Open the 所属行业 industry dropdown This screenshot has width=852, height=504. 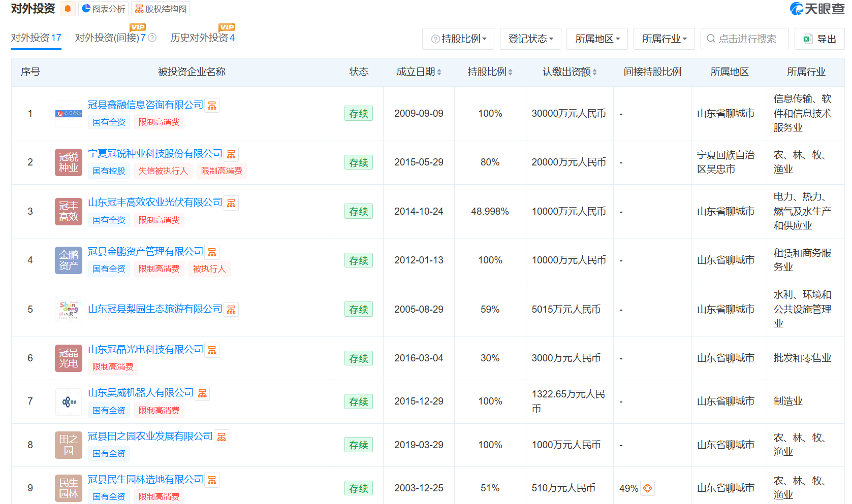pos(664,39)
